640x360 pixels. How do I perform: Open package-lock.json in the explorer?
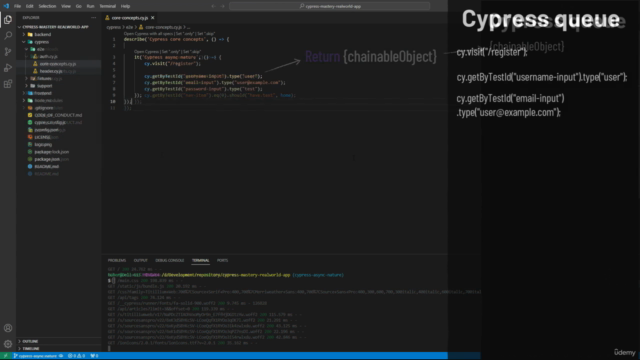coord(51,152)
